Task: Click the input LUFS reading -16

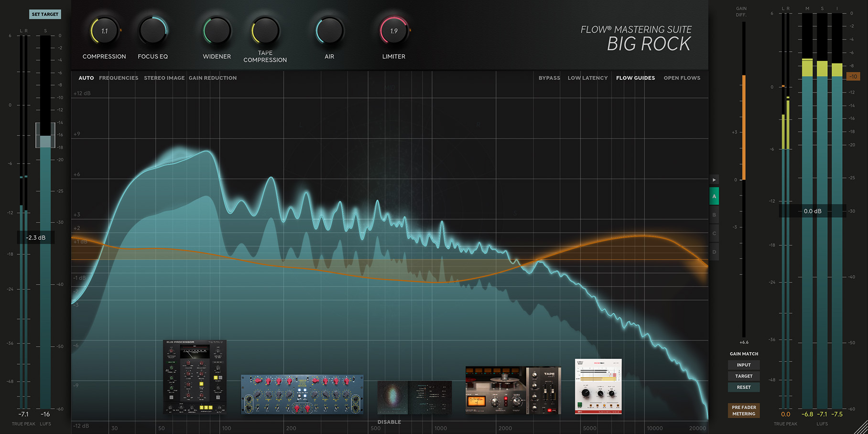Action: (45, 414)
